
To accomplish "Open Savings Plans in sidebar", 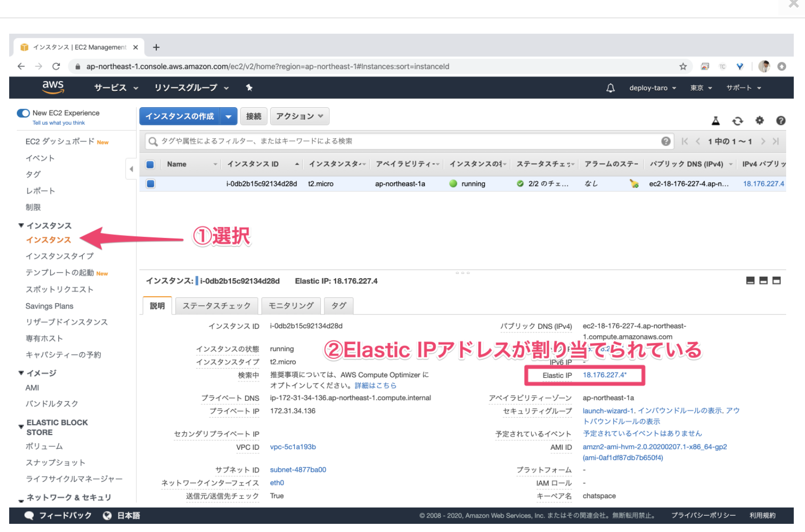I will click(x=50, y=306).
